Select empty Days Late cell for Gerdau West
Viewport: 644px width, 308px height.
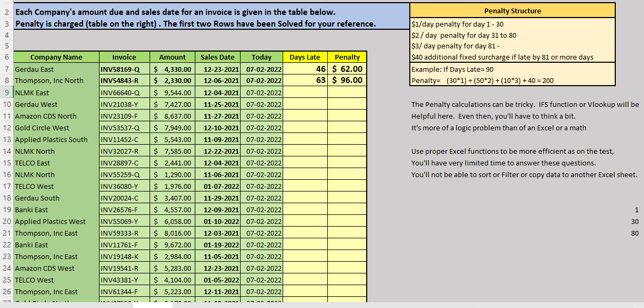point(306,104)
